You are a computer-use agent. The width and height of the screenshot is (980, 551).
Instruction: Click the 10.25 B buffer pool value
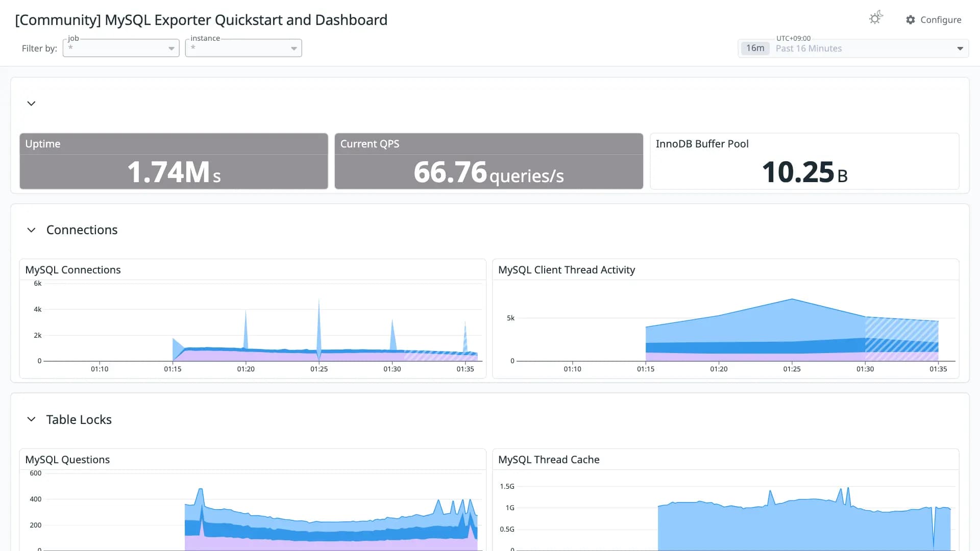coord(804,172)
